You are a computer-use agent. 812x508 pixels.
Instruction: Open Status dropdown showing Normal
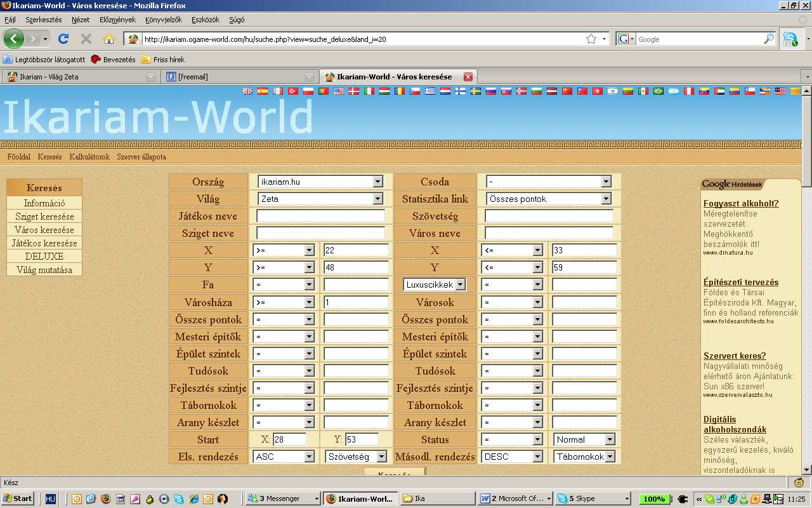[x=585, y=439]
